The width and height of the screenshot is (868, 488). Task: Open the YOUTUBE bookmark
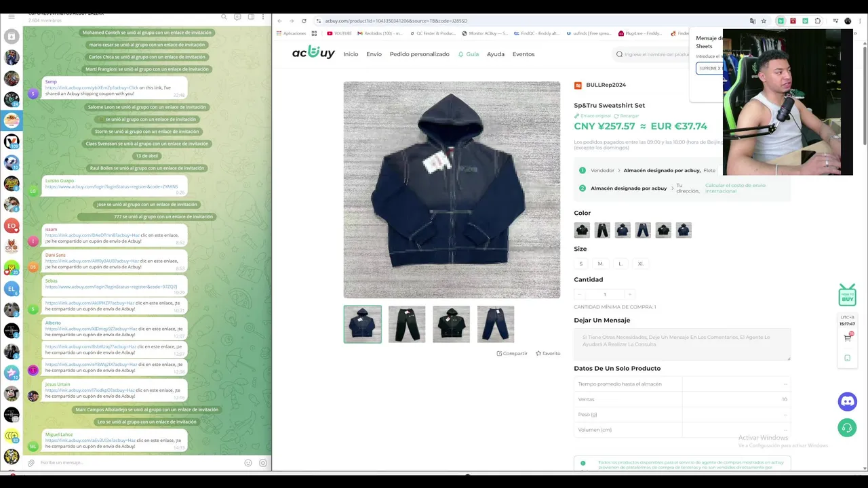point(339,33)
